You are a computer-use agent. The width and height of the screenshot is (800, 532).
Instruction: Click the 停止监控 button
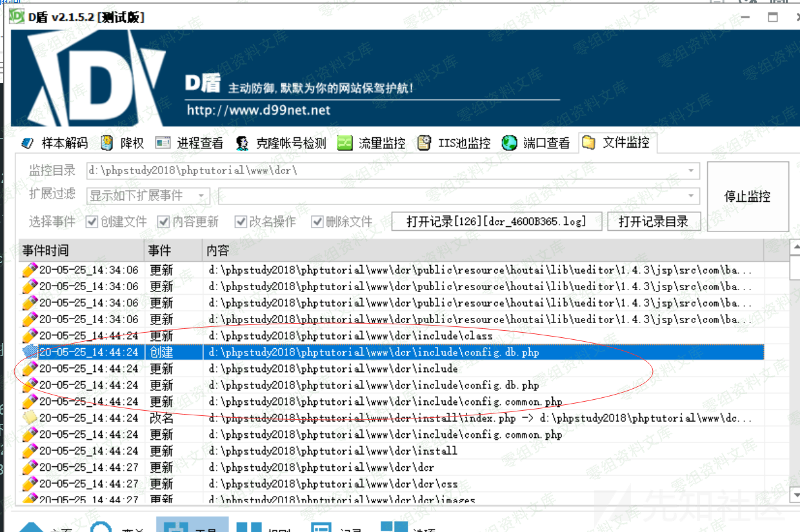tap(747, 197)
